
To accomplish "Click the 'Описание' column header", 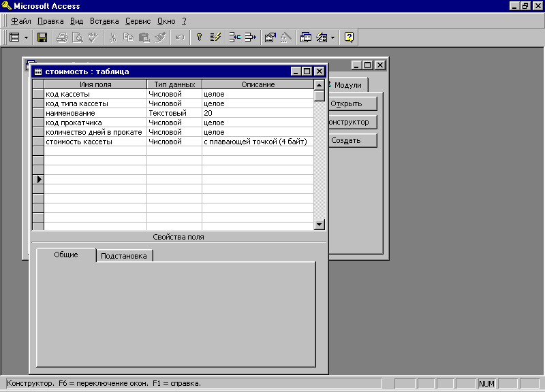I will (258, 84).
